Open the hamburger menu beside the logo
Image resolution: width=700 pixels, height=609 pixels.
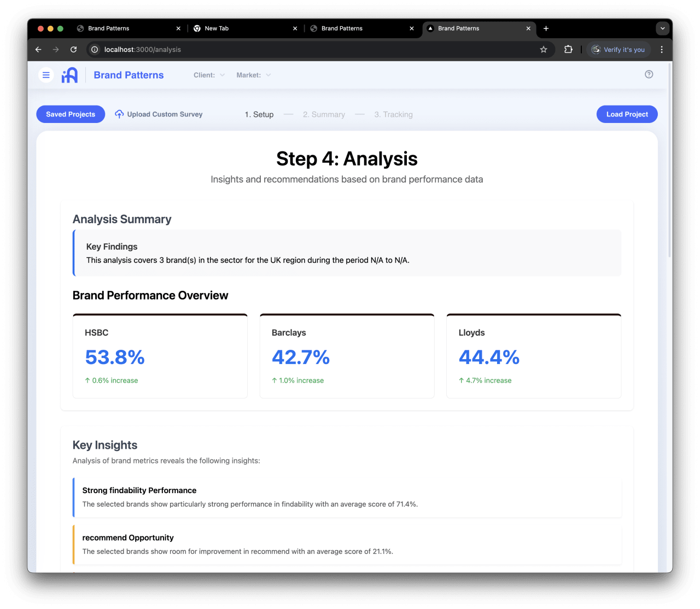click(x=46, y=75)
